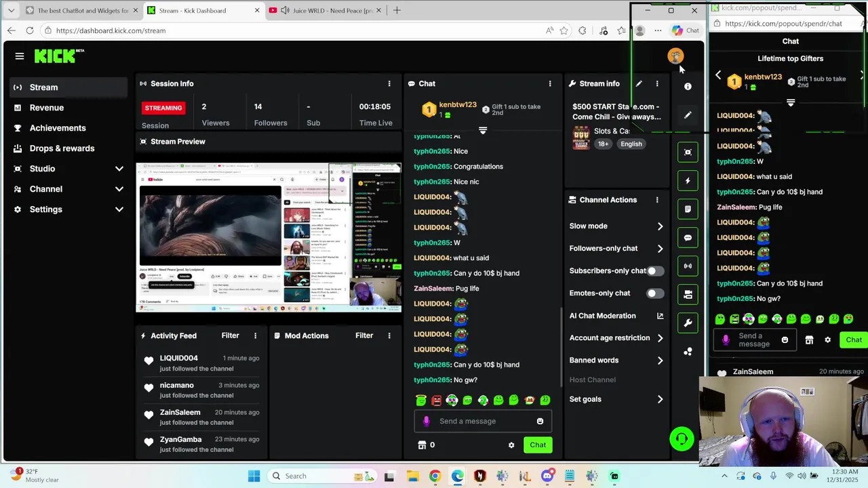
Task: Click the Send a message field in dashboard
Action: coord(483,421)
